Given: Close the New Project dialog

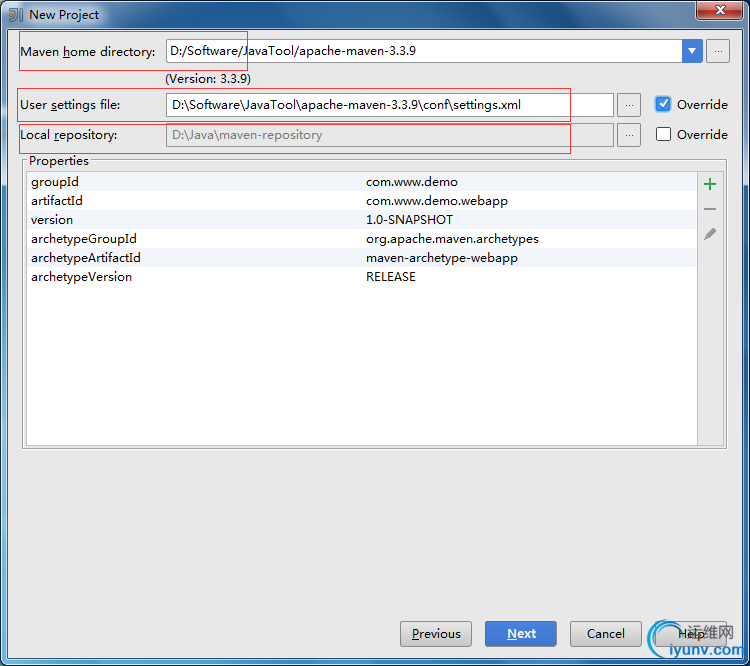Looking at the screenshot, I should coord(720,10).
